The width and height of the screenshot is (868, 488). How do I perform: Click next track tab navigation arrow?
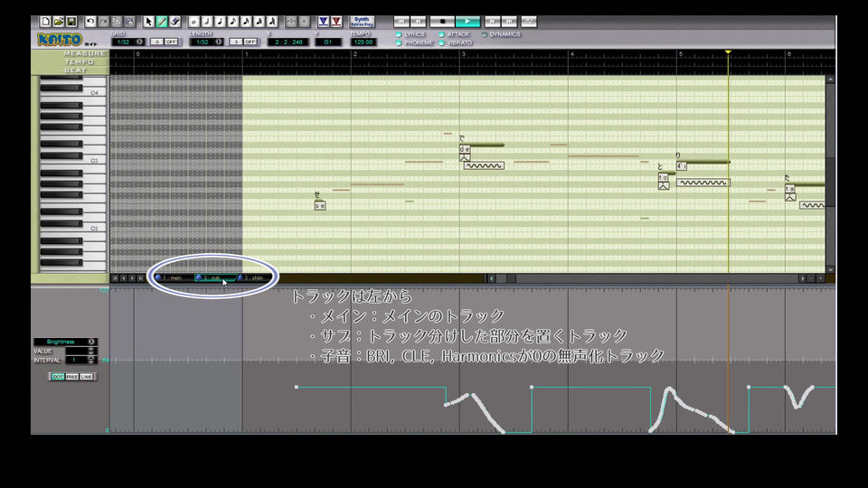point(132,278)
